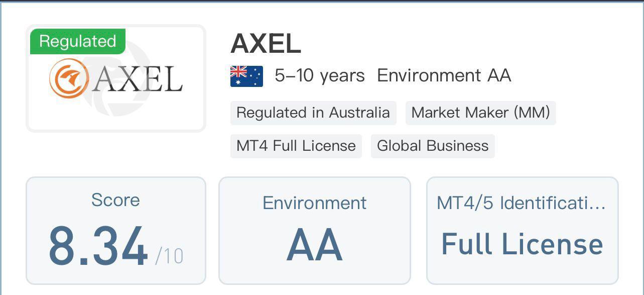This screenshot has height=295, width=644.
Task: Click the large "Full License" value
Action: pos(522,244)
